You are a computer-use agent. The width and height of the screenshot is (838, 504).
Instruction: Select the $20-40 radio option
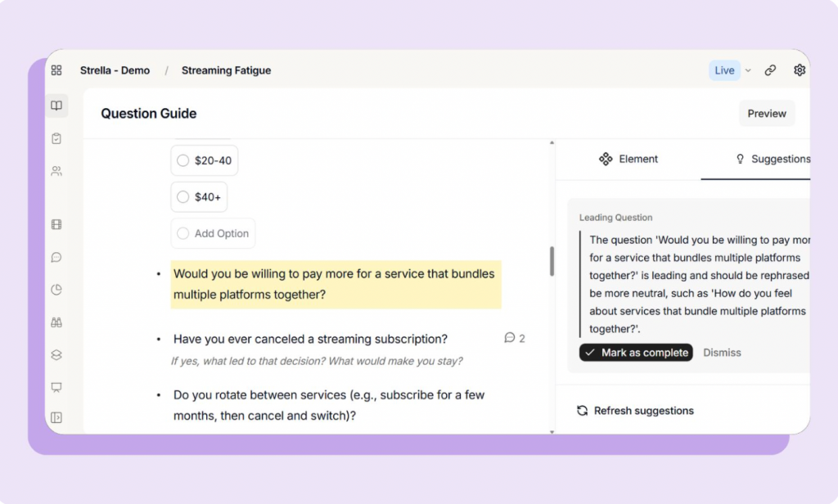point(183,160)
